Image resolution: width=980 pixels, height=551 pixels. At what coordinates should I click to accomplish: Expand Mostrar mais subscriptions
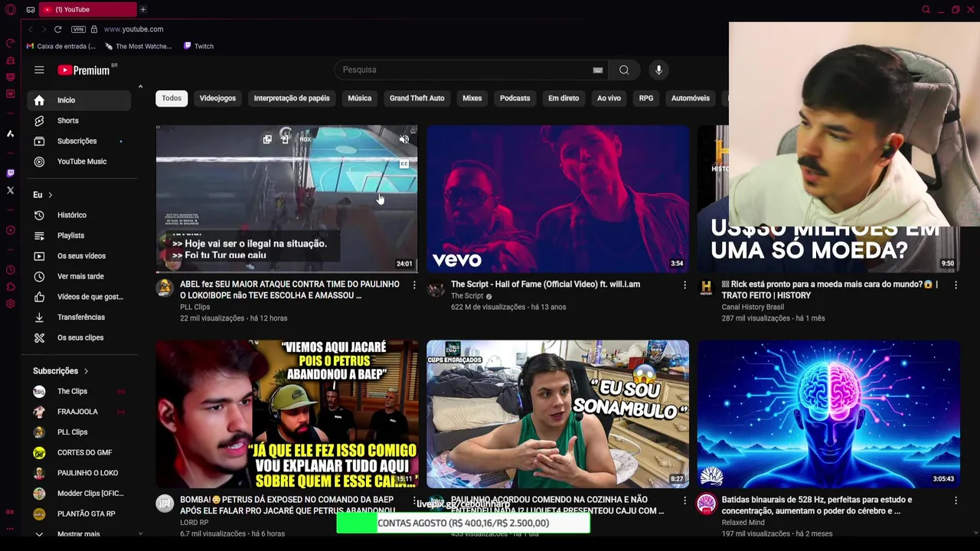(79, 534)
